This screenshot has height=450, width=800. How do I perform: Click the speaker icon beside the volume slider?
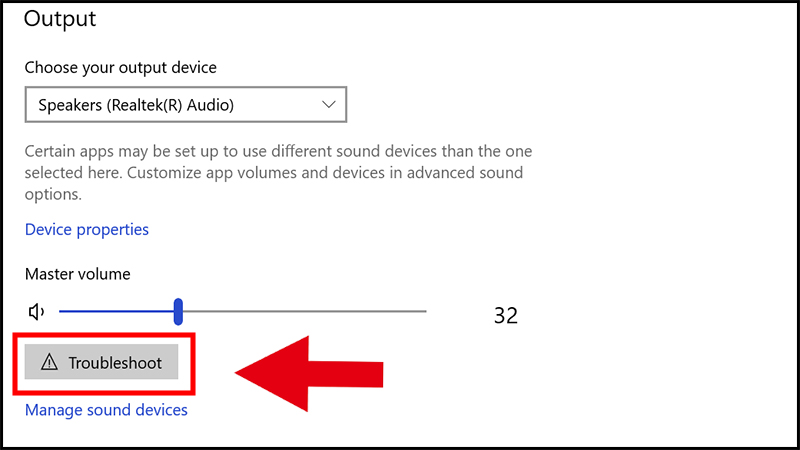[37, 312]
